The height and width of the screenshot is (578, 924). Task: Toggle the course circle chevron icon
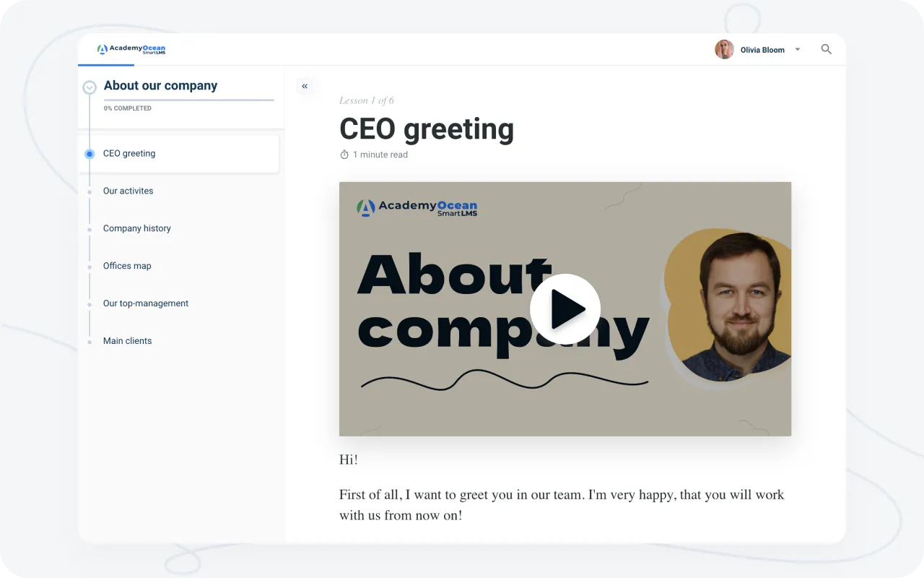[x=90, y=87]
